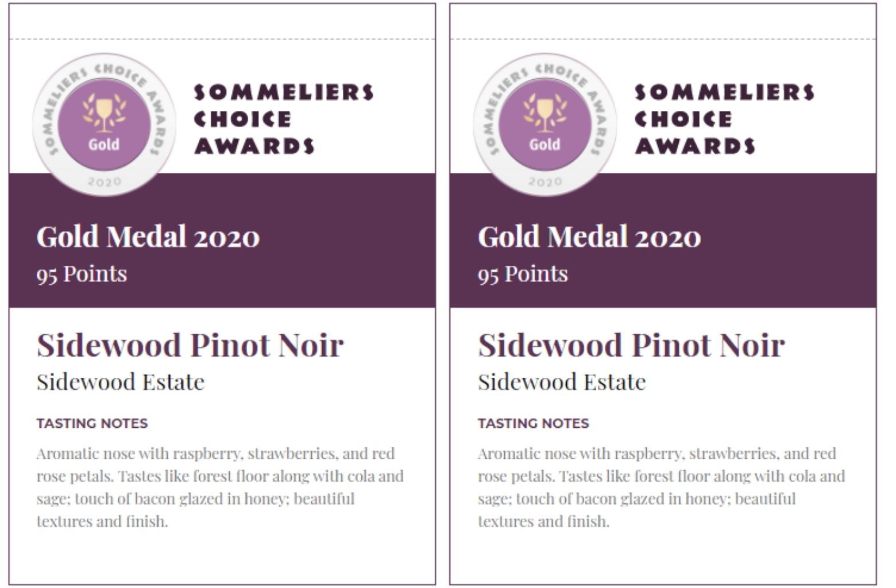This screenshot has width=896, height=588.
Task: Click the tasting notes paragraph in right card
Action: pos(661,487)
